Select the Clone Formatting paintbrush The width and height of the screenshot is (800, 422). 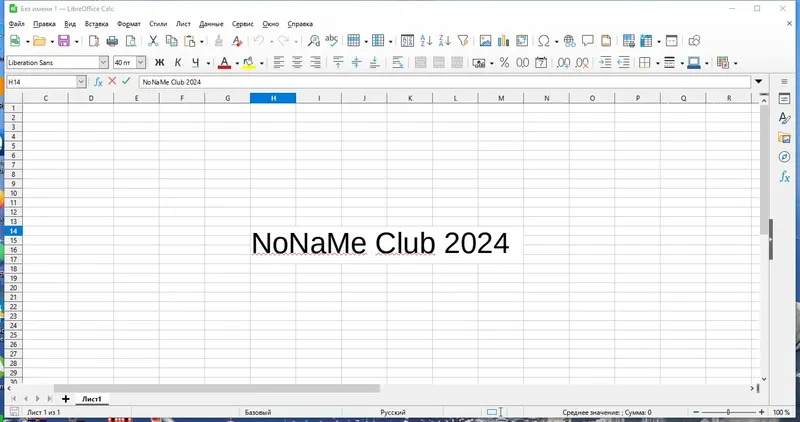point(218,41)
